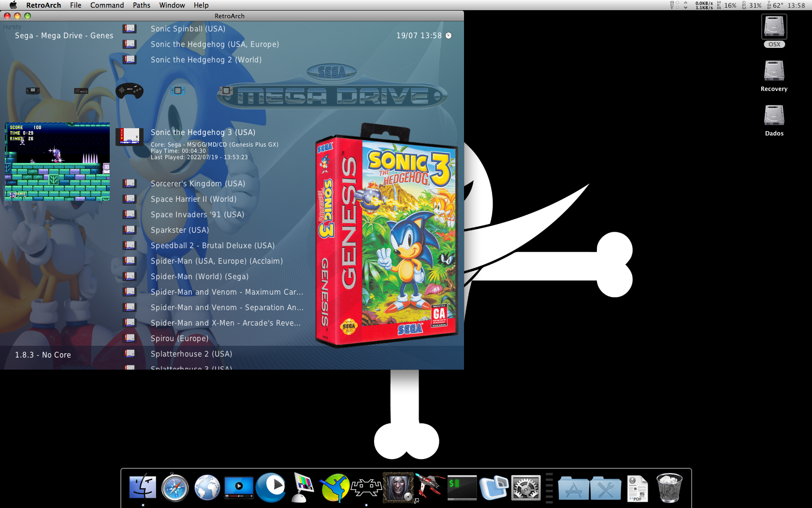Select "Spider-Man and Venom - Maximum Car..." entry

pyautogui.click(x=227, y=292)
